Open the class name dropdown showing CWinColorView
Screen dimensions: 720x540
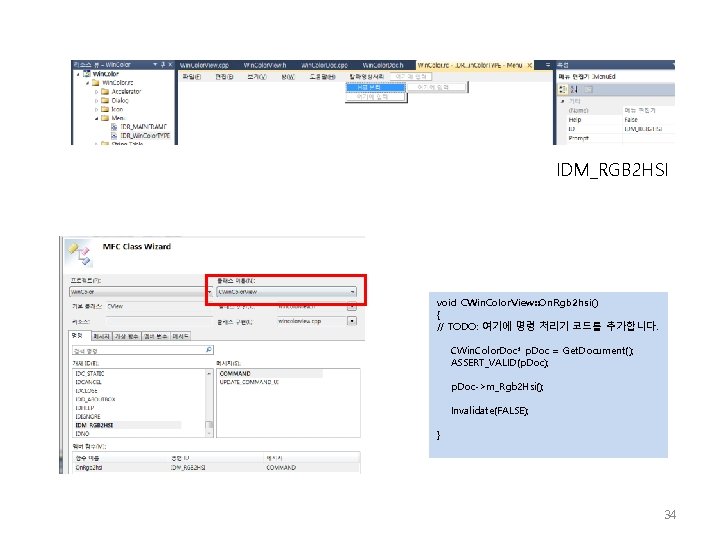pos(286,292)
